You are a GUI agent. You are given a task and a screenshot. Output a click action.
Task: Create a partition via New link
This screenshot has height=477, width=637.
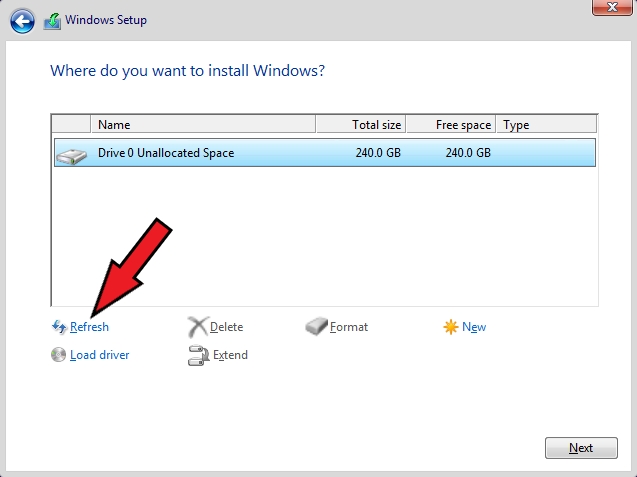(x=474, y=327)
